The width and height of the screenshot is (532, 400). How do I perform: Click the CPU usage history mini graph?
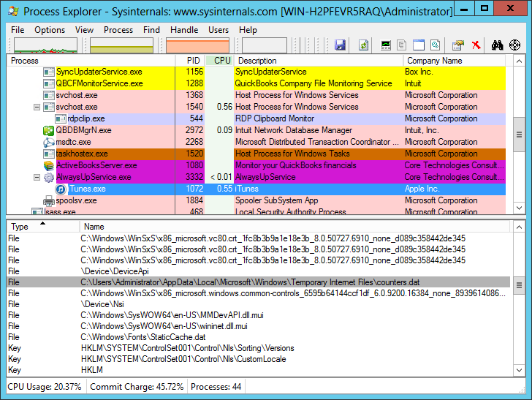[x=45, y=45]
